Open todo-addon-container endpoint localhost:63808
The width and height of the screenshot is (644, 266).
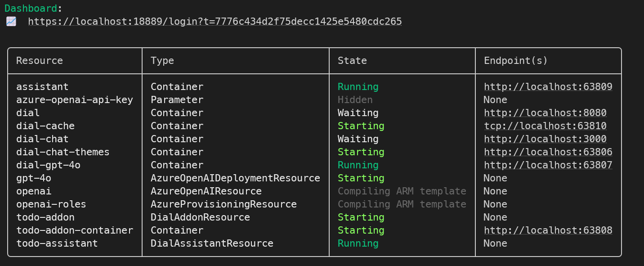548,230
